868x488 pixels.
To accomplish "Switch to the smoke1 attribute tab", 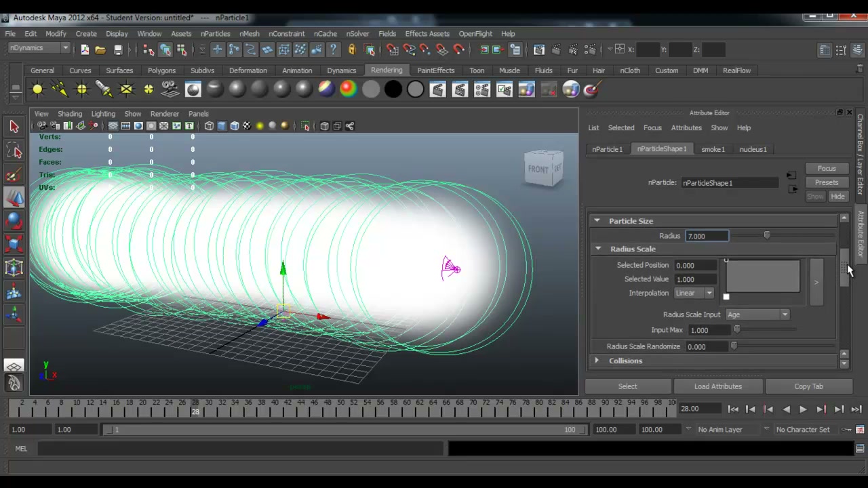I will pyautogui.click(x=713, y=149).
